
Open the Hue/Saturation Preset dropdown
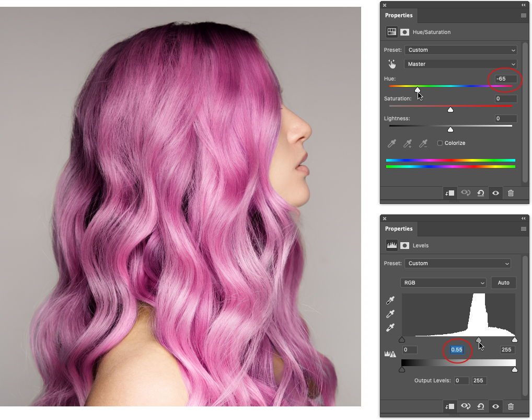pos(461,50)
